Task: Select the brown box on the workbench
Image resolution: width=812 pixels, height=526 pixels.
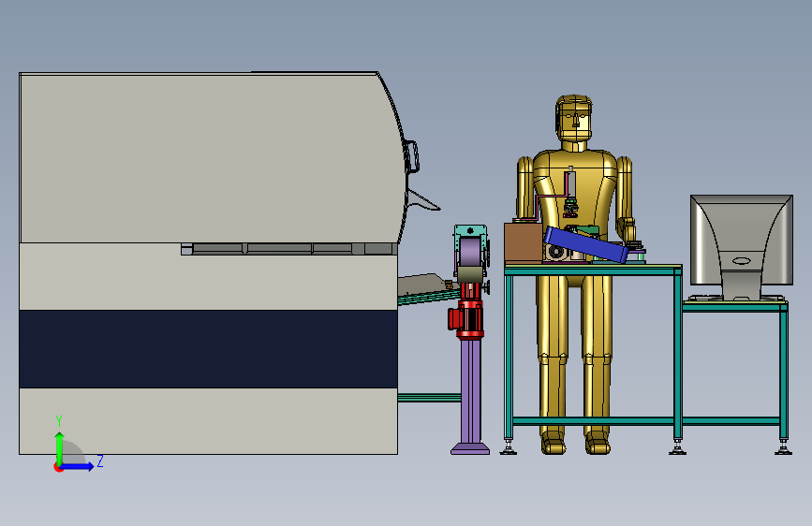Action: (x=523, y=242)
